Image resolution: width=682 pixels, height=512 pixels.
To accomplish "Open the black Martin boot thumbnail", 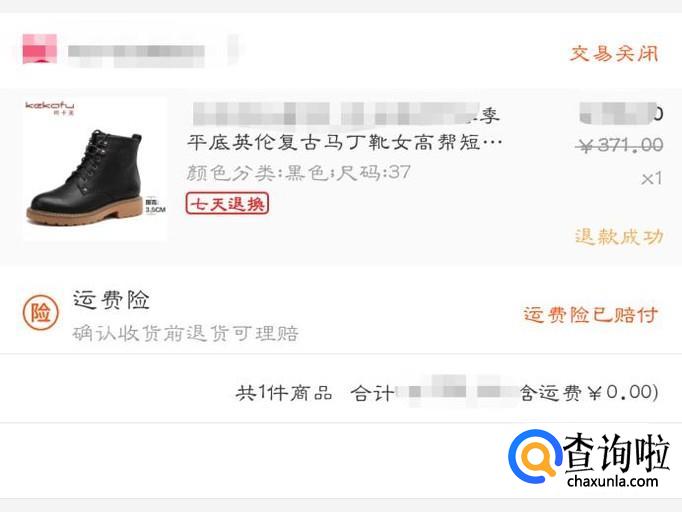I will [x=95, y=169].
